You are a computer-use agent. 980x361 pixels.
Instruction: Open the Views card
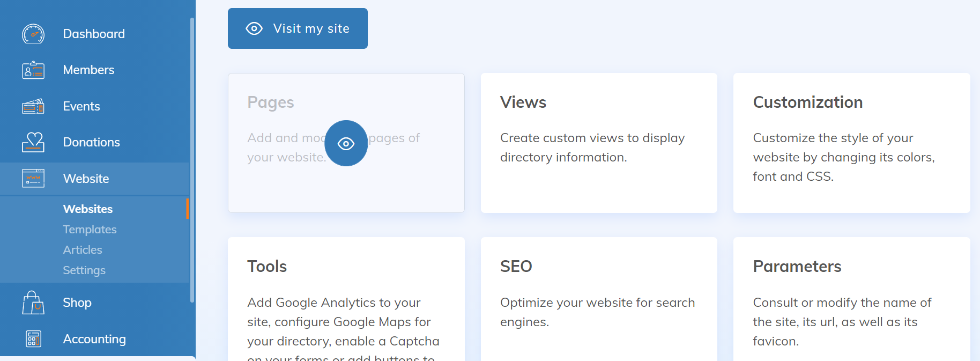click(x=598, y=143)
